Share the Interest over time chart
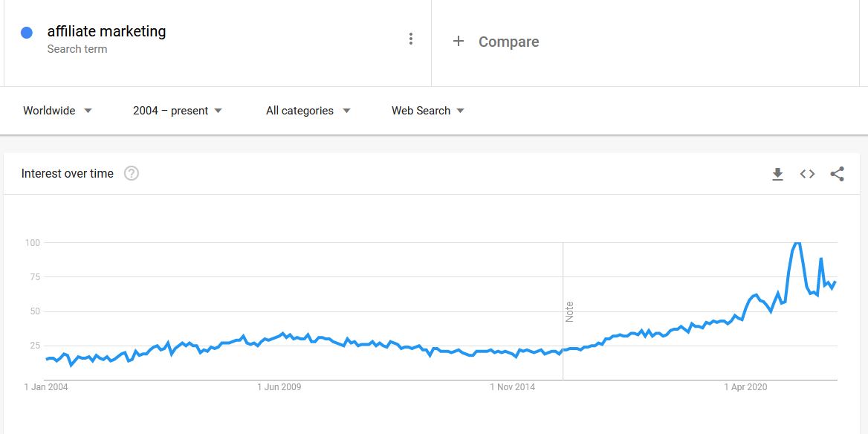The width and height of the screenshot is (868, 434). point(837,174)
